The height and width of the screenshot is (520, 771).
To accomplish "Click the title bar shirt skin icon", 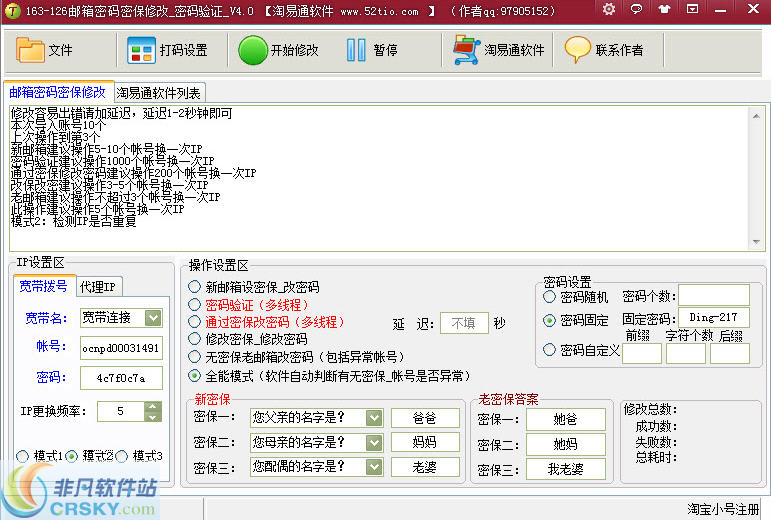I will click(664, 9).
